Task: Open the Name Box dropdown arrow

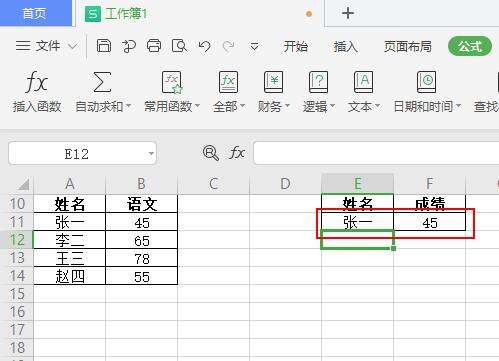Action: [151, 154]
